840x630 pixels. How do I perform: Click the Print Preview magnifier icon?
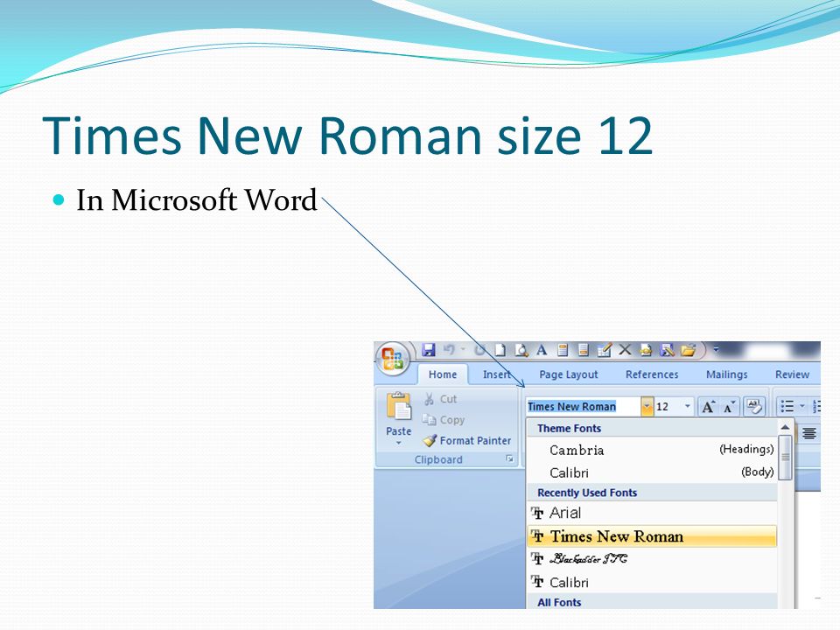tap(521, 350)
